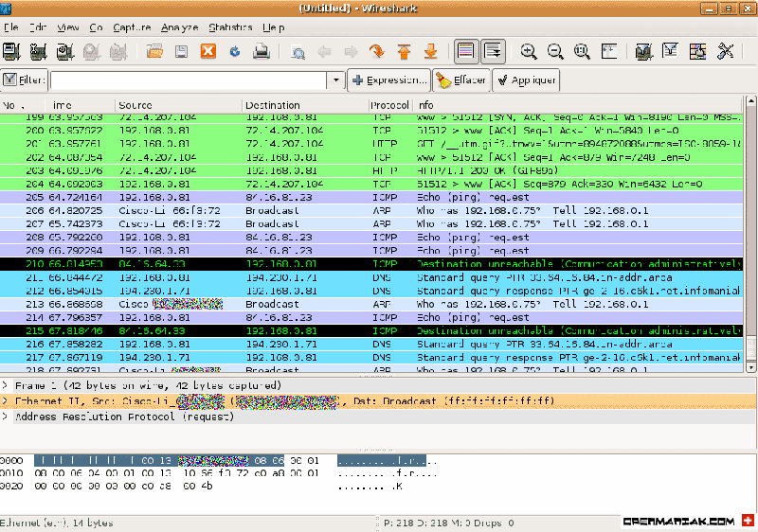Open the View menu
The image size is (758, 532).
click(67, 27)
